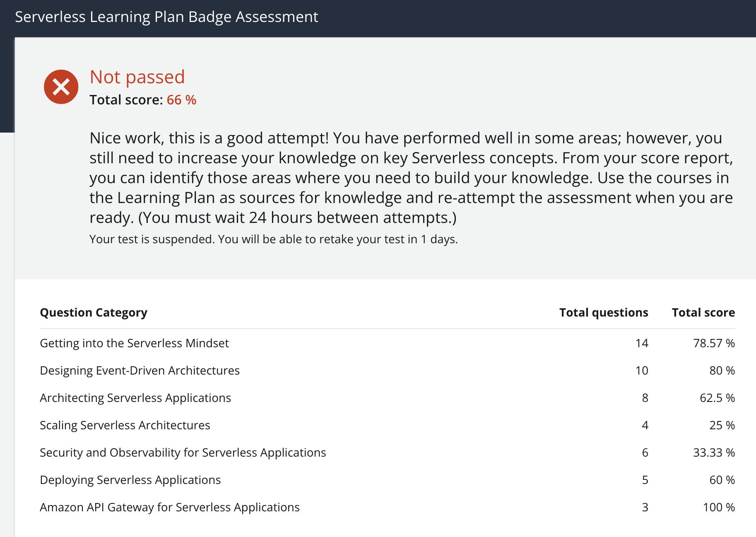Select the Getting into the Serverless Mindset row
The width and height of the screenshot is (756, 537).
click(134, 343)
